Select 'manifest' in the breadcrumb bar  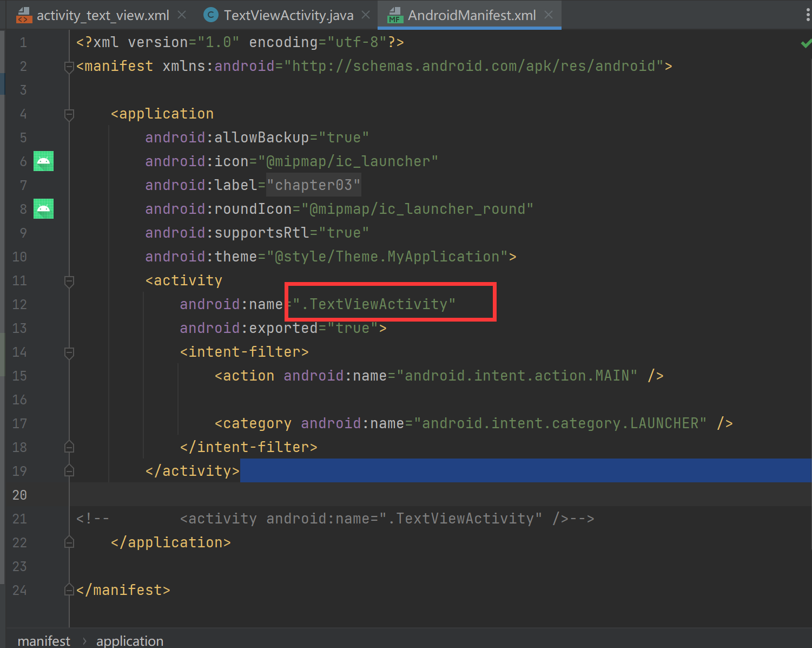[44, 641]
